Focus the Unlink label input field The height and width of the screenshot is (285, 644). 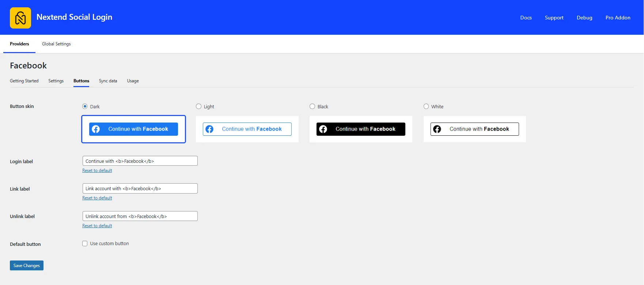point(140,216)
